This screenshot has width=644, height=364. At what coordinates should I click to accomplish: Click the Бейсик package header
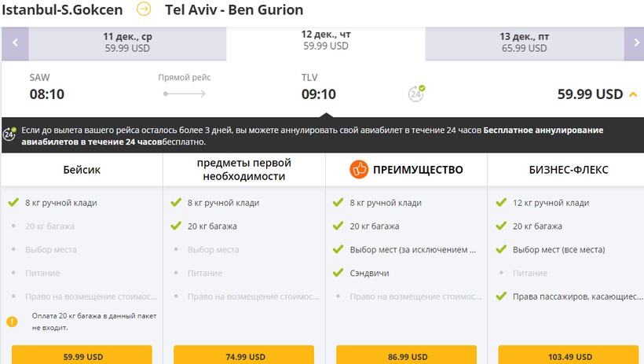pyautogui.click(x=82, y=169)
